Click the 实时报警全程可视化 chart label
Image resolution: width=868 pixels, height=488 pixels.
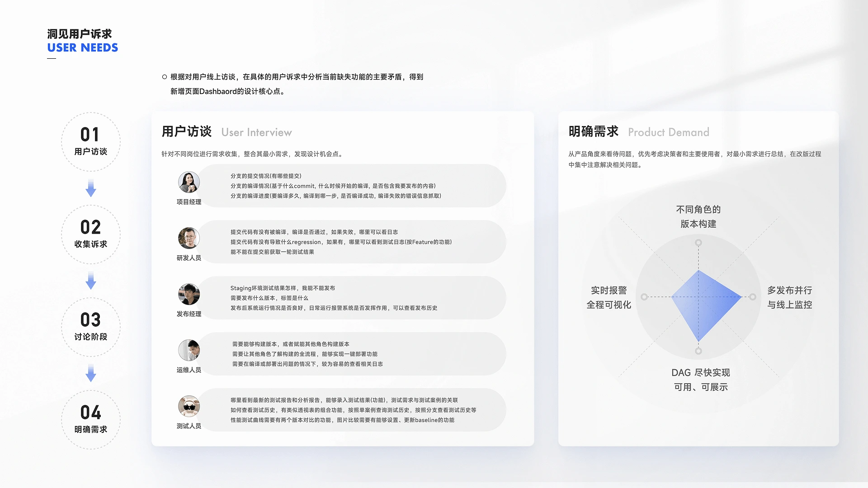(x=609, y=297)
